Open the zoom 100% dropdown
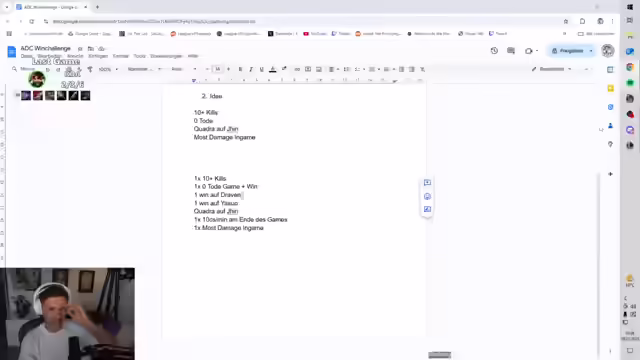The width and height of the screenshot is (640, 360). tap(108, 69)
